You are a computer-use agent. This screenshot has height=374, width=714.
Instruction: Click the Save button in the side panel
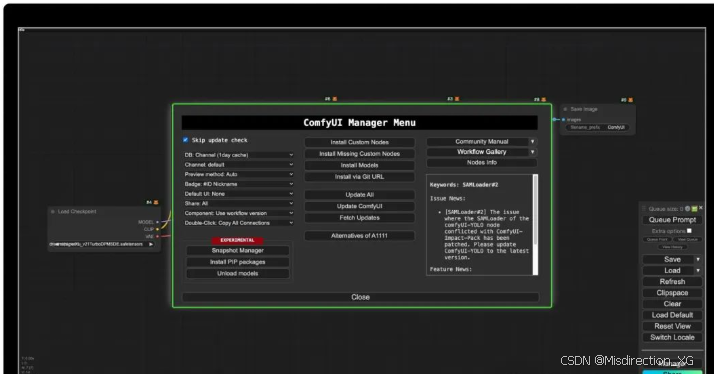click(668, 259)
